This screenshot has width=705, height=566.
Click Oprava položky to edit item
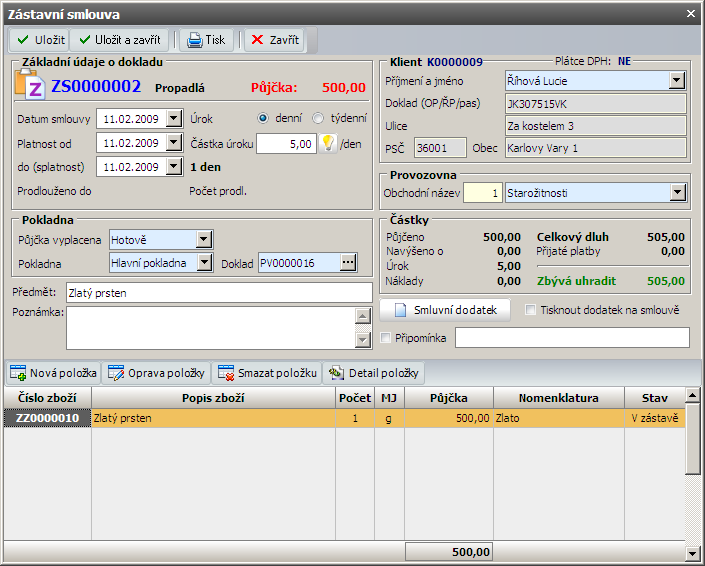point(155,373)
